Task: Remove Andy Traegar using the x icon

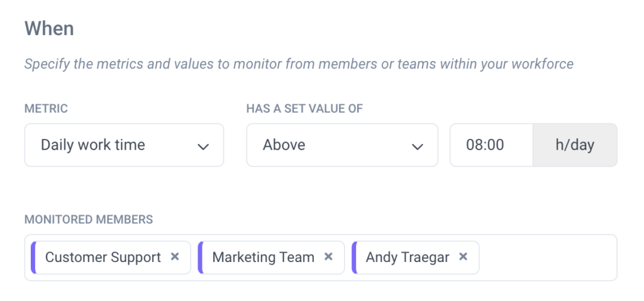Action: click(x=463, y=256)
